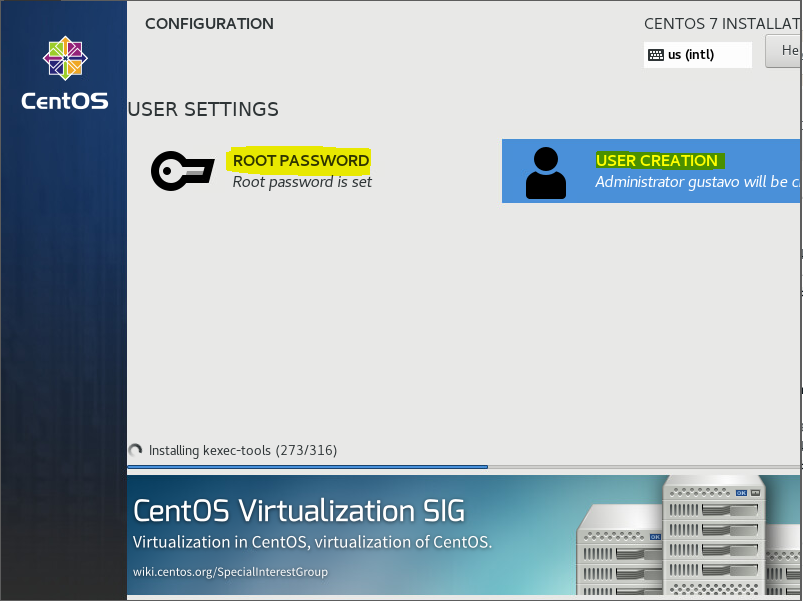
Task: Click the CentOS logo in the sidebar
Action: (x=64, y=73)
